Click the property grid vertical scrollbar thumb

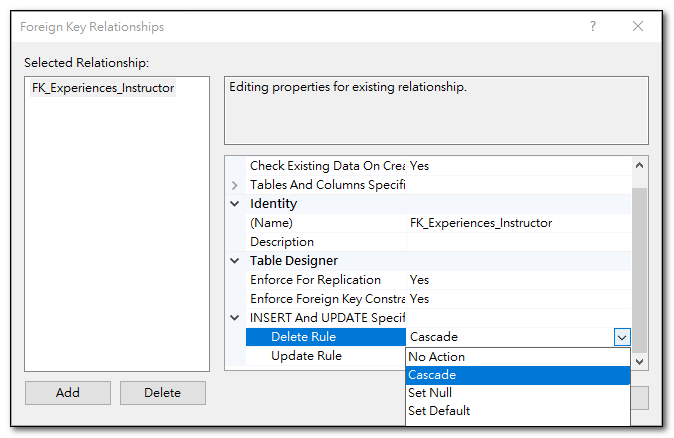(x=639, y=270)
